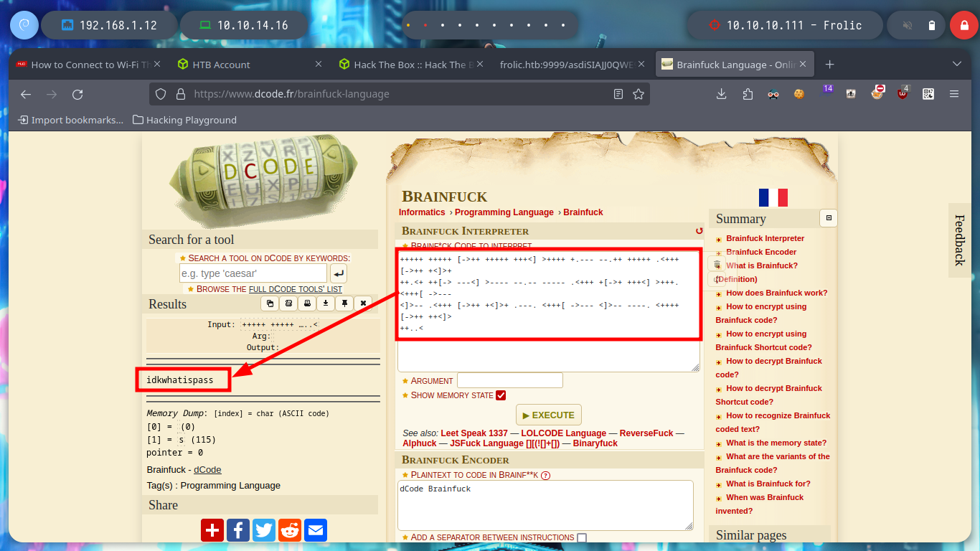The width and height of the screenshot is (980, 551).
Task: Download the results with the download icon
Action: click(x=326, y=303)
